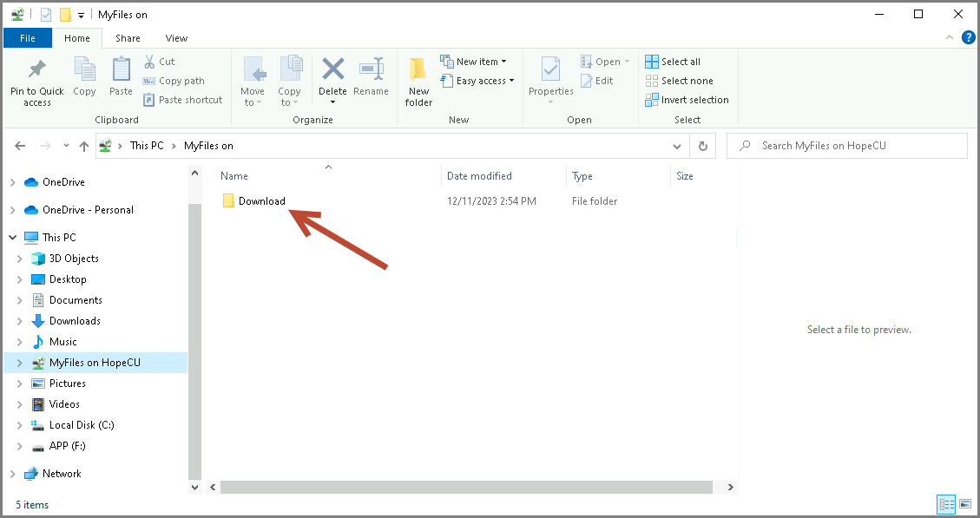Click the Search MyFiles on HopeCU box
Viewport: 980px width, 518px height.
click(x=847, y=146)
